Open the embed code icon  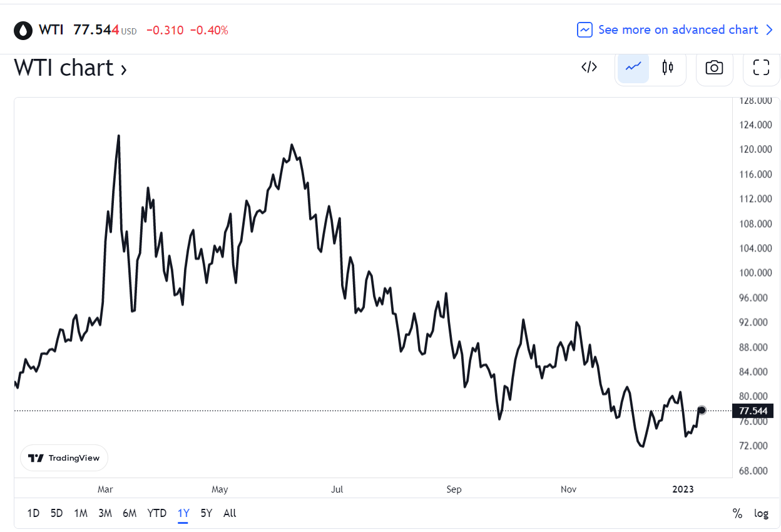(589, 68)
